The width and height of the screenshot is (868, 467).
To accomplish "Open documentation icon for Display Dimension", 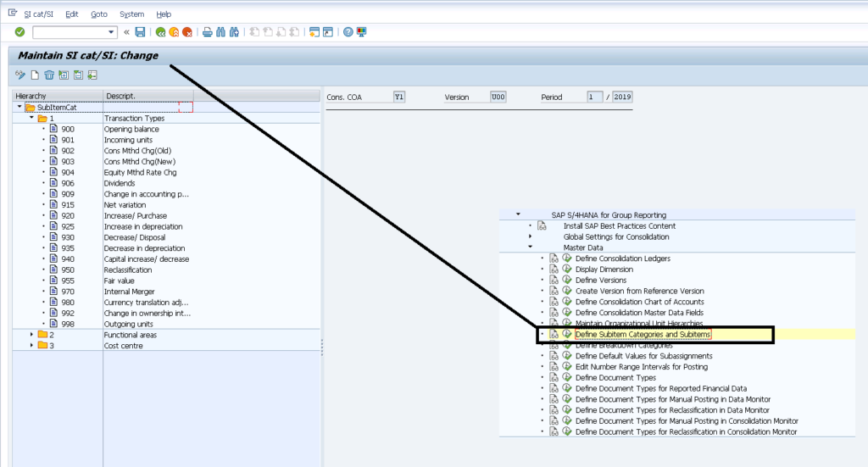I will coord(554,269).
